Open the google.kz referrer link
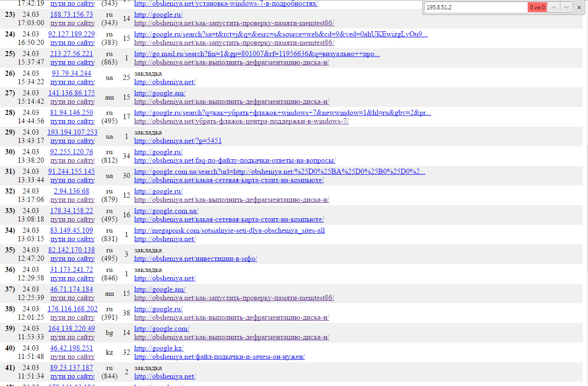Viewport: 588px width, 386px height. pos(159,348)
